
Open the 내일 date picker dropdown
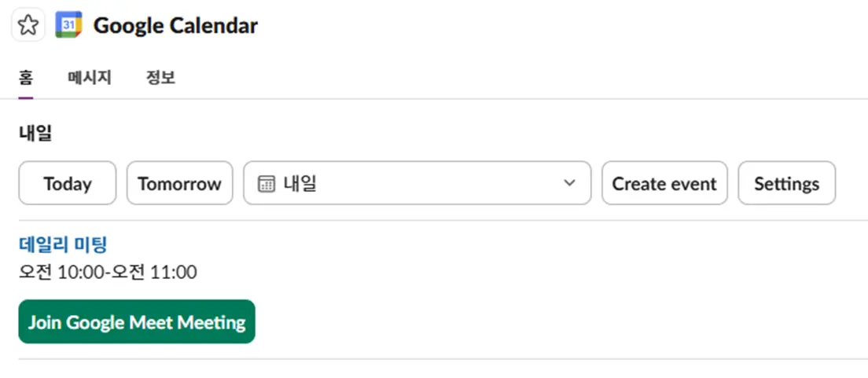(417, 184)
